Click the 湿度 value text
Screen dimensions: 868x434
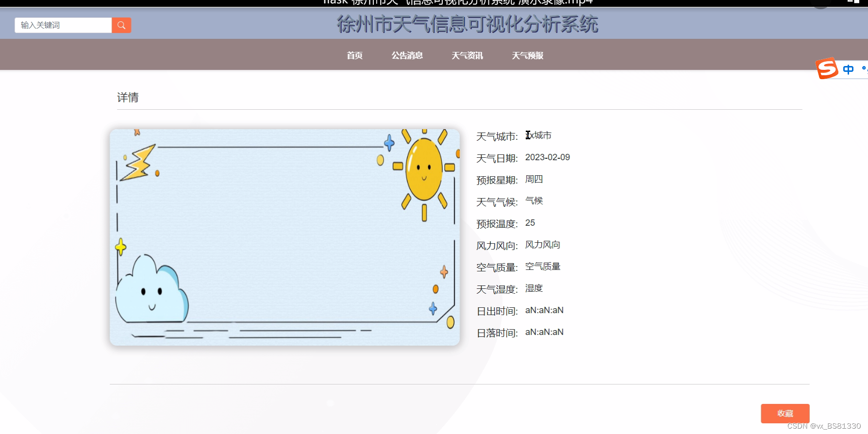pyautogui.click(x=534, y=288)
